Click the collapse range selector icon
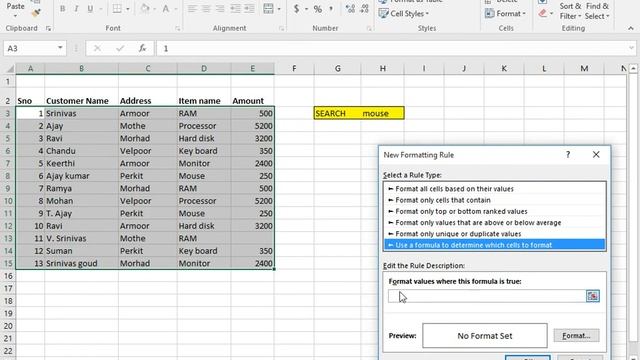 [x=593, y=296]
